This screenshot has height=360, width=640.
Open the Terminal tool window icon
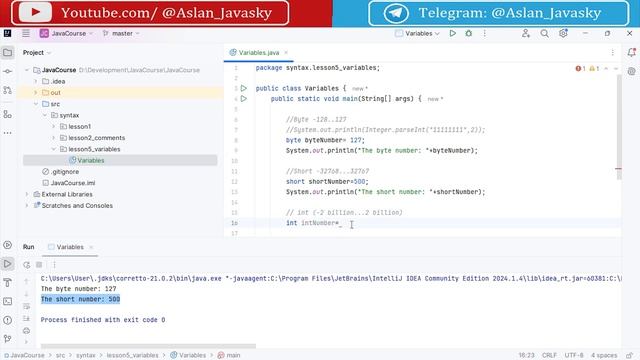pyautogui.click(x=7, y=301)
